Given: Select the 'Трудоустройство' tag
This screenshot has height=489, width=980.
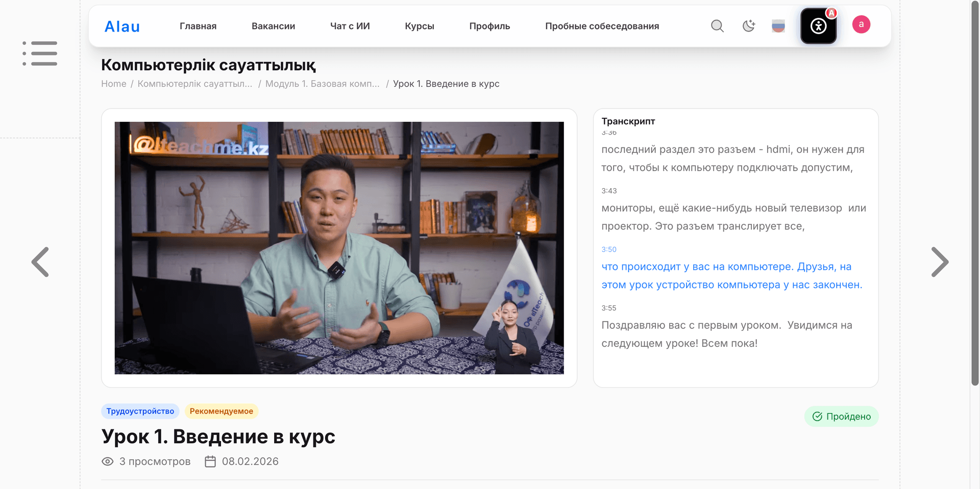Looking at the screenshot, I should pyautogui.click(x=140, y=411).
